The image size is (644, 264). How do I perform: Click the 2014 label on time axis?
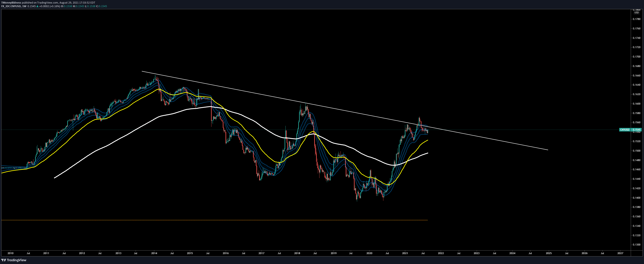(x=154, y=253)
